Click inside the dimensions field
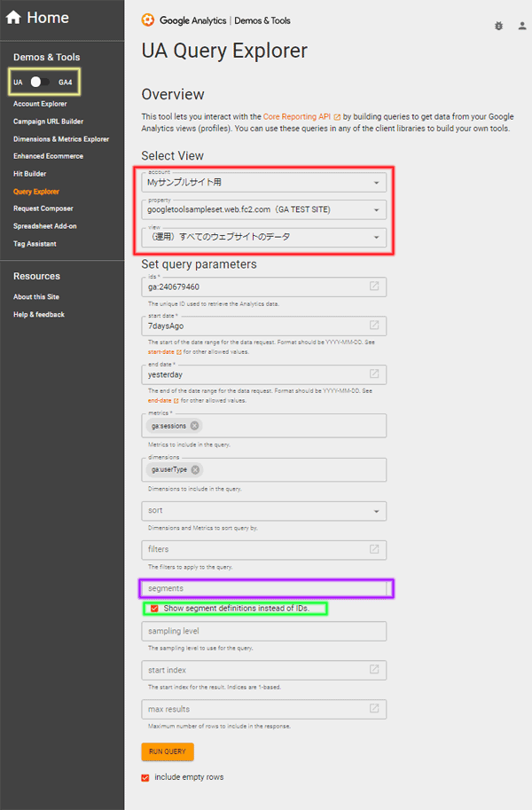Screen dimensions: 532x810 tap(264, 469)
